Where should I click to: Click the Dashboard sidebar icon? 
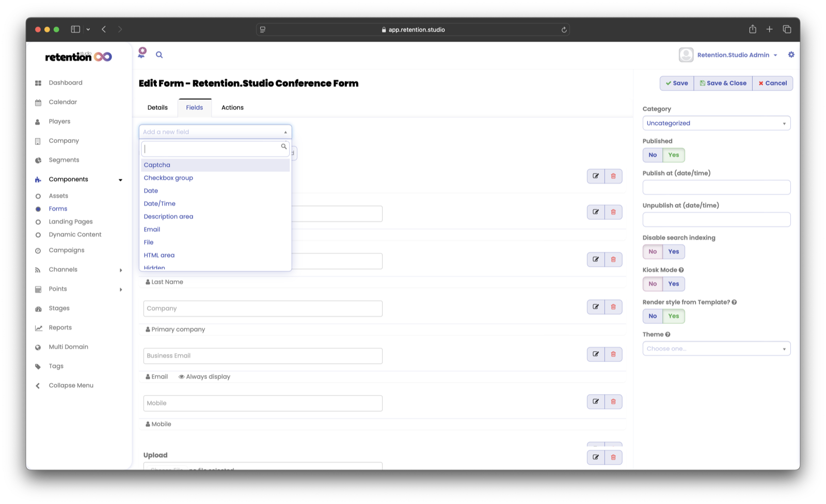coord(38,83)
